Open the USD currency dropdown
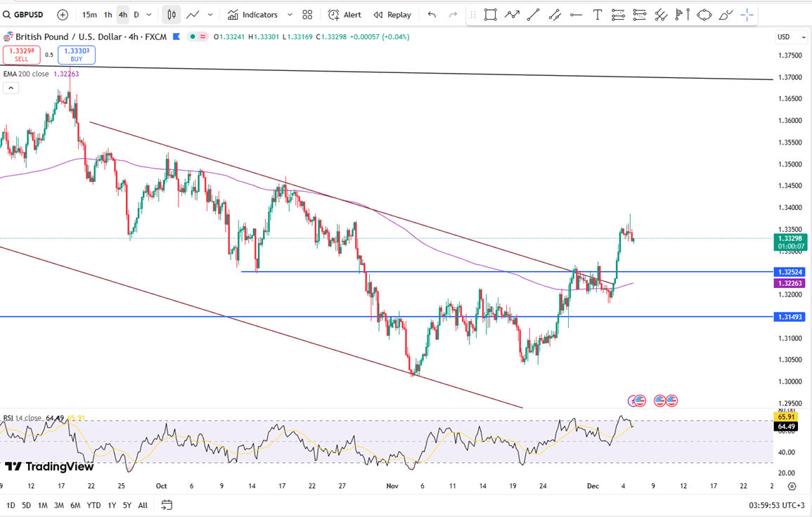 [x=783, y=37]
